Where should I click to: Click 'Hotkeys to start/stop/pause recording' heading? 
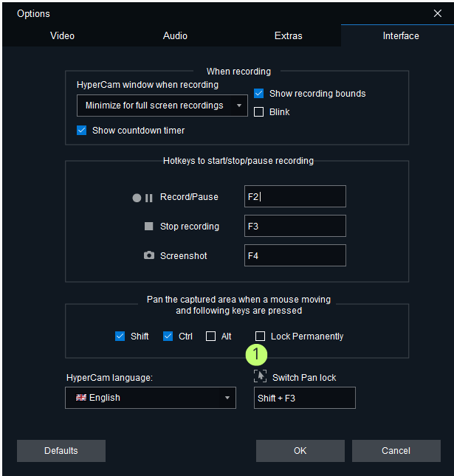[238, 161]
